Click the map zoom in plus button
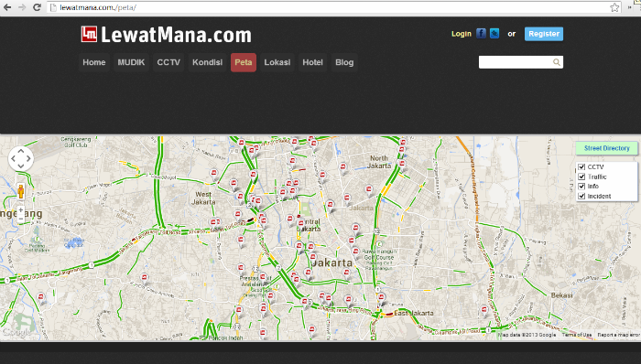The height and width of the screenshot is (364, 641). click(21, 210)
